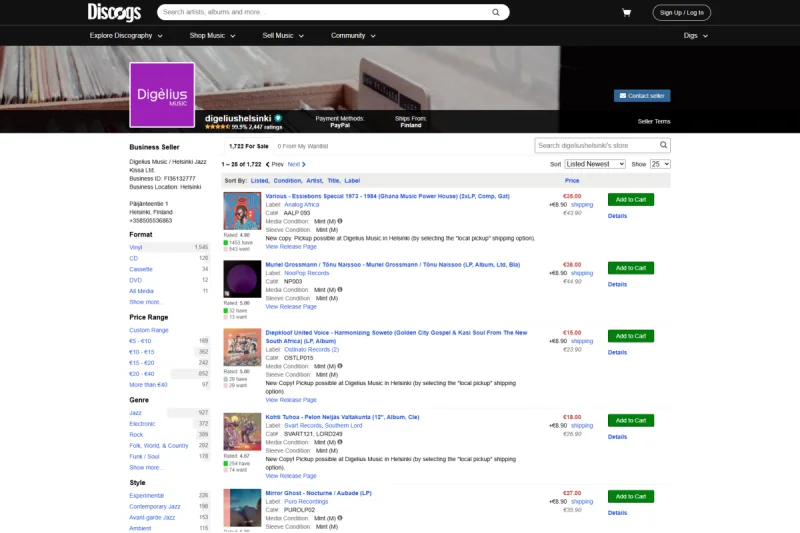This screenshot has height=533, width=800.
Task: Sort by Condition
Action: pos(287,181)
